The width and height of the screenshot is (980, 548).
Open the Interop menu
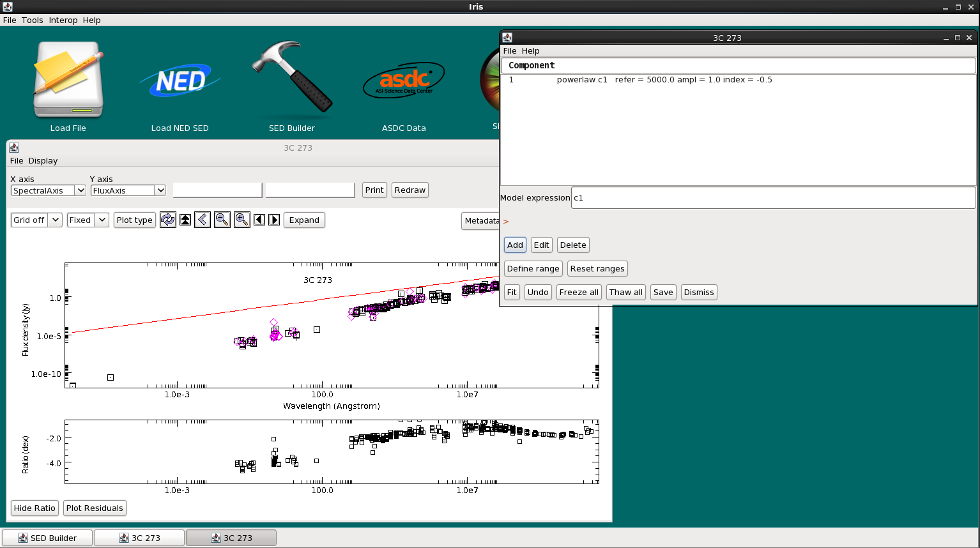63,20
